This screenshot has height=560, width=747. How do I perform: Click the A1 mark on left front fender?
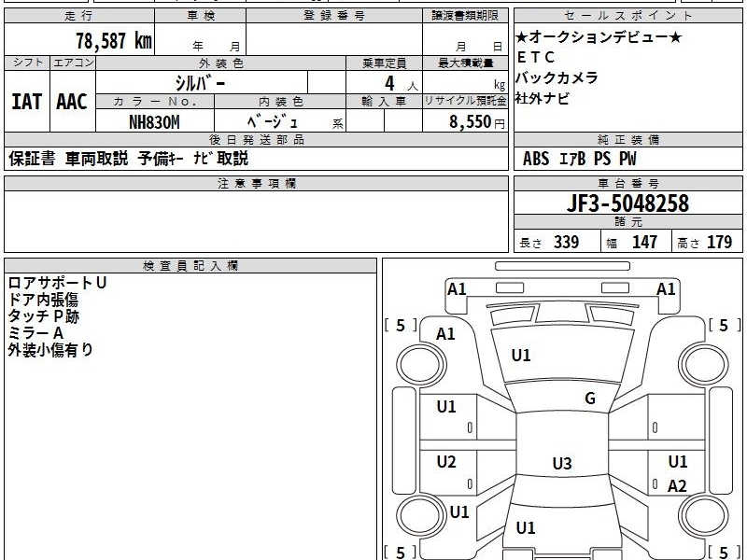(445, 334)
